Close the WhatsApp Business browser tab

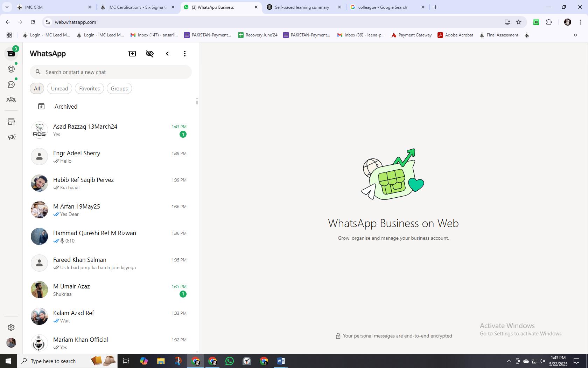(x=256, y=7)
